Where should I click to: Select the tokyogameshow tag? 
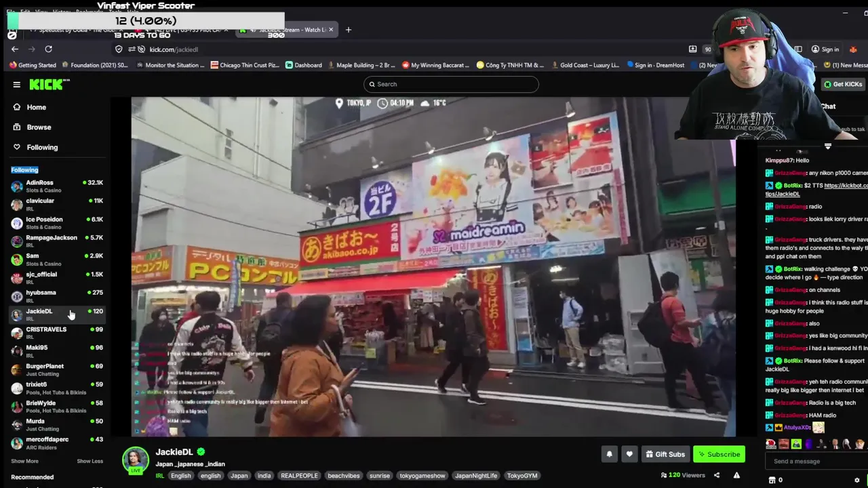coord(422,476)
